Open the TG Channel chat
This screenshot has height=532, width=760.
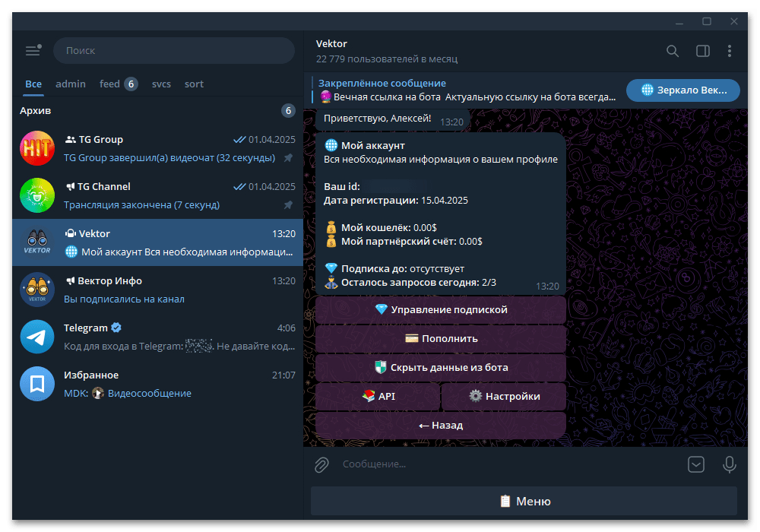point(157,195)
